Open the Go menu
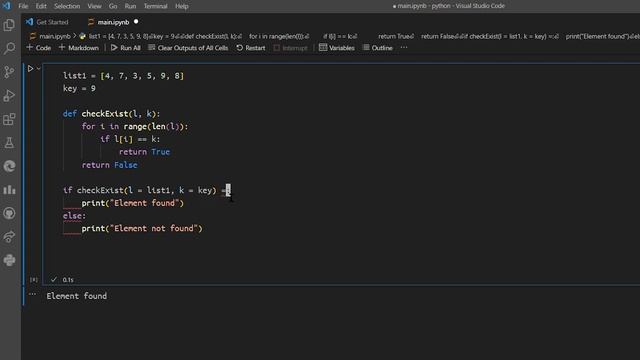The image size is (640, 360). click(x=113, y=6)
